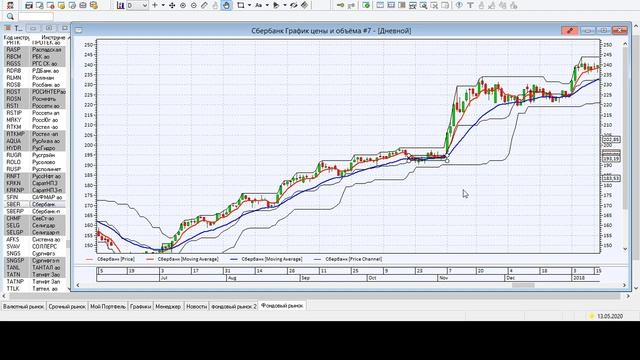Switch to the Мой Портфель tab
Viewport: 640px width, 360px height.
click(x=108, y=307)
